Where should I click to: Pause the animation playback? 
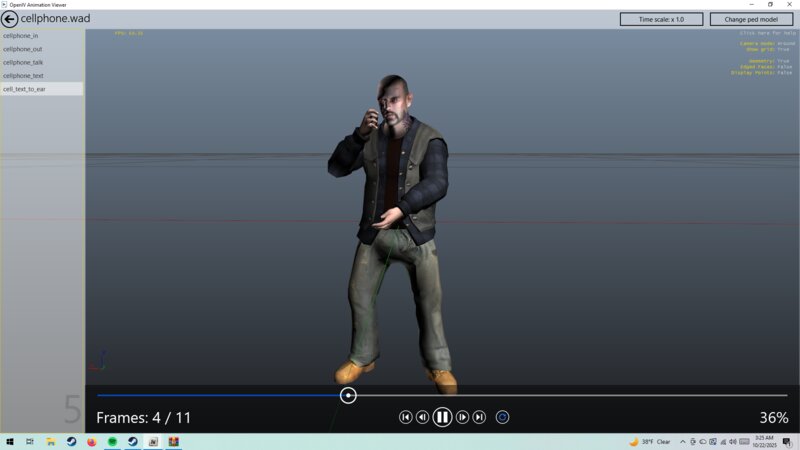click(x=442, y=417)
